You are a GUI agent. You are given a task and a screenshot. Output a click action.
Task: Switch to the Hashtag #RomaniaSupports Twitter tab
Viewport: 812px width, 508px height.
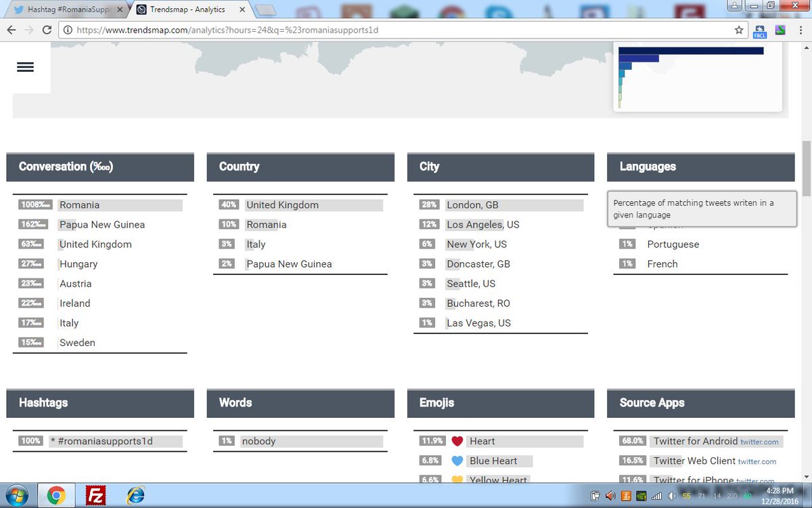click(66, 9)
